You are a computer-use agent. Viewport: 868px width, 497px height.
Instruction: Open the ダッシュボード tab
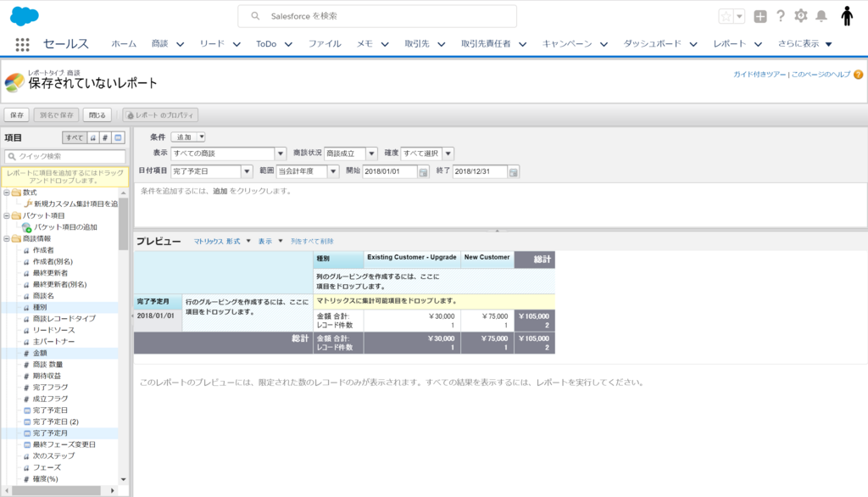click(652, 44)
